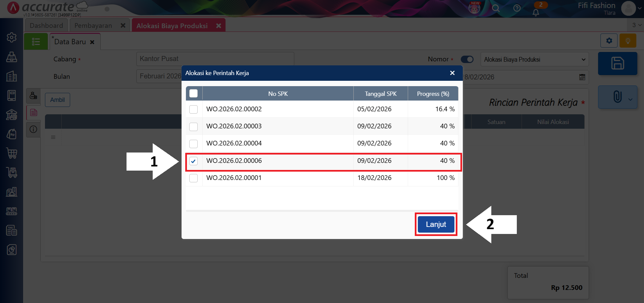Switch to the Dashboard tab

[x=46, y=25]
